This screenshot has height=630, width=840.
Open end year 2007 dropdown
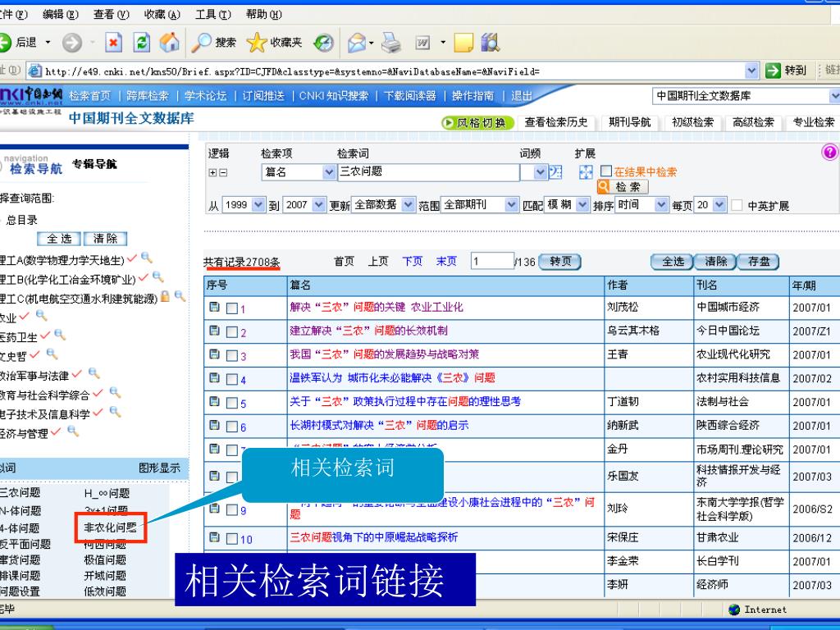pyautogui.click(x=319, y=204)
